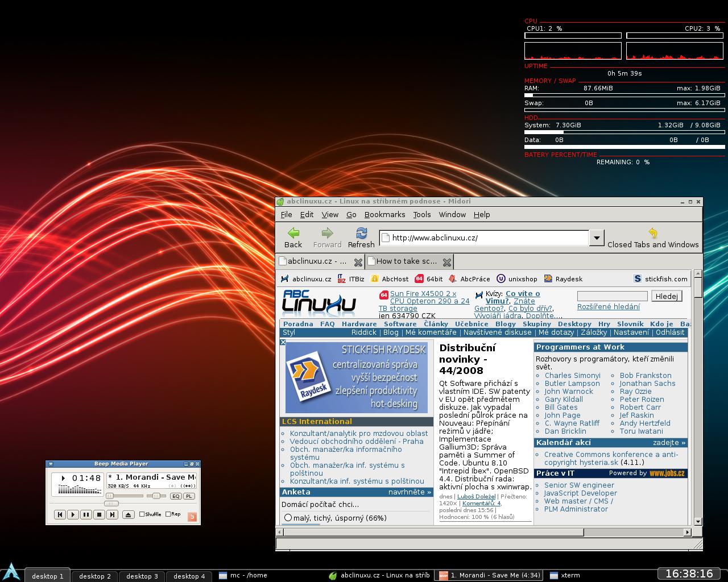This screenshot has height=582, width=728.
Task: Open the Beep Media Player title menu arrow
Action: [51, 464]
